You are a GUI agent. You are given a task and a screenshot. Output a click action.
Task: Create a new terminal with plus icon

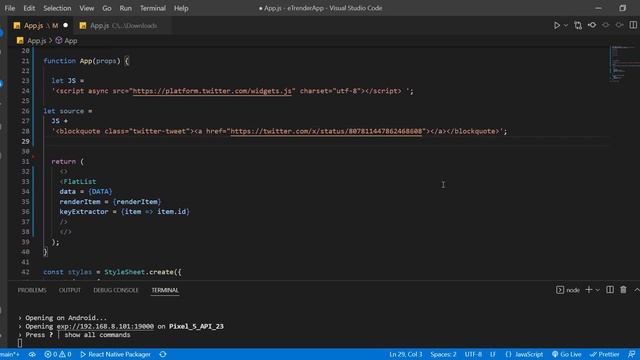tap(589, 289)
